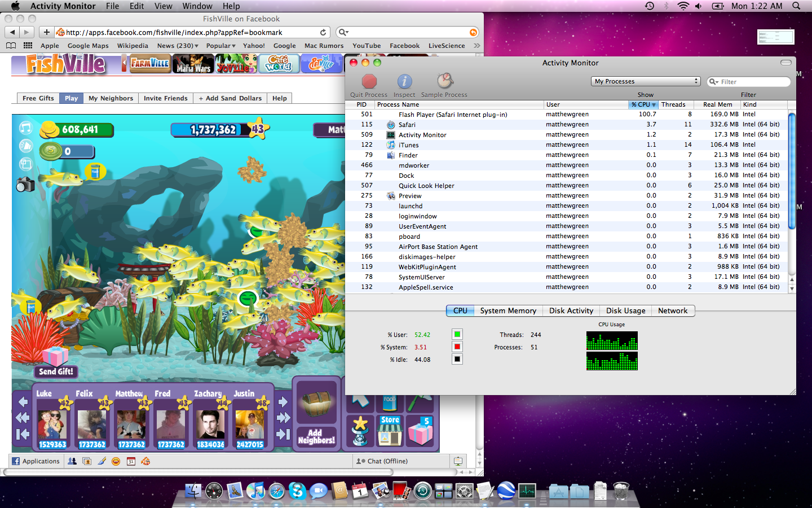Click the Sample Process icon

point(444,81)
